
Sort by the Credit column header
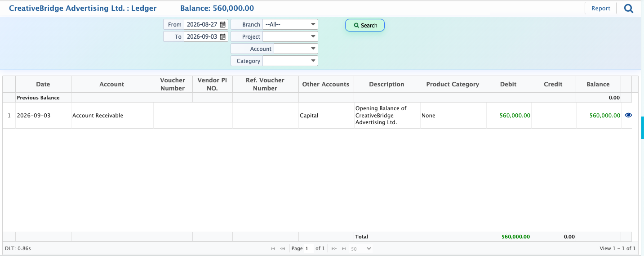pyautogui.click(x=553, y=84)
